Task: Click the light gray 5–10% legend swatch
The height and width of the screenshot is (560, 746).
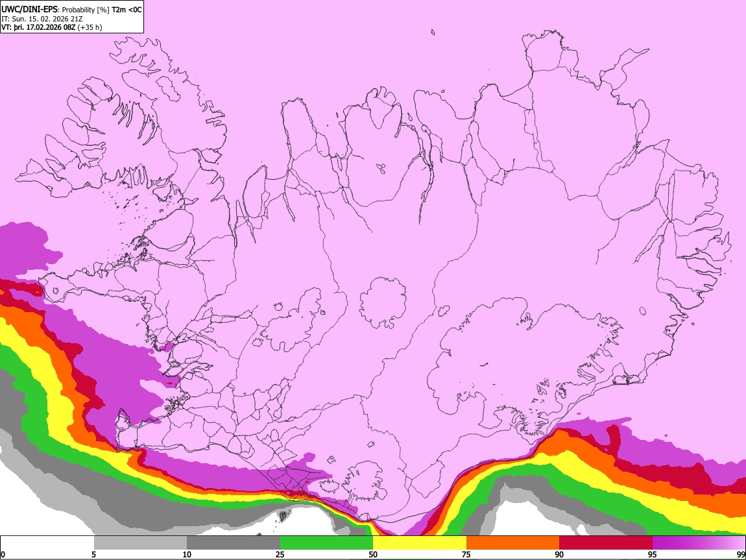Action: click(x=140, y=543)
